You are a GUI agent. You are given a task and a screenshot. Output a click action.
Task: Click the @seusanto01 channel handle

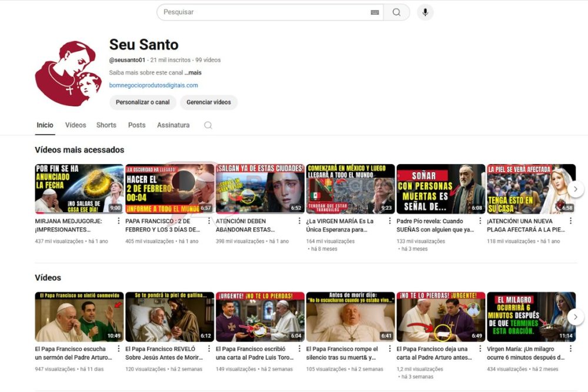point(127,60)
